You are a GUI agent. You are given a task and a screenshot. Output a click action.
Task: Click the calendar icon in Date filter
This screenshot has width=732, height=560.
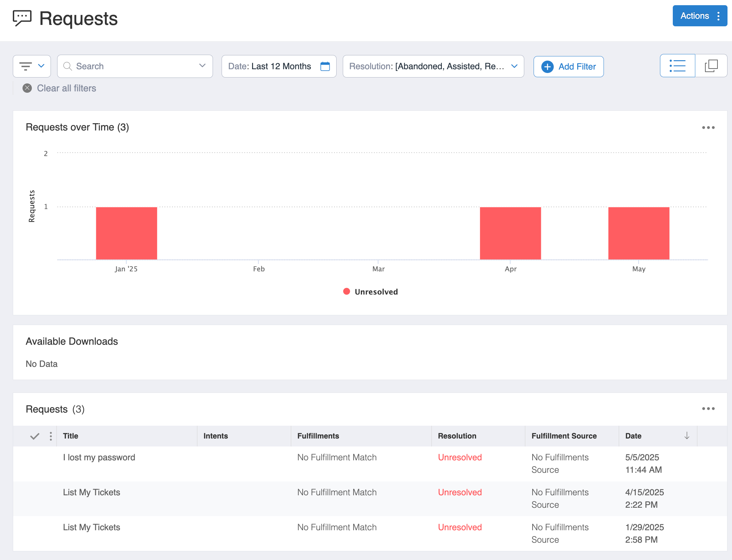[x=325, y=66]
